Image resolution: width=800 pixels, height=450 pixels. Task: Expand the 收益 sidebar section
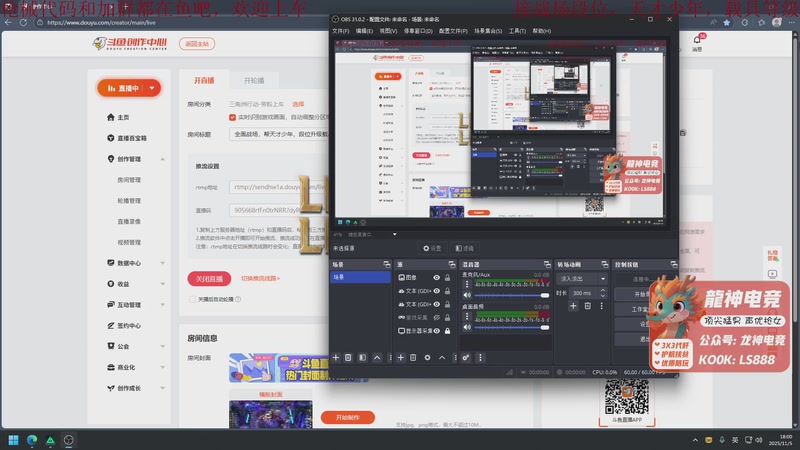(x=162, y=284)
